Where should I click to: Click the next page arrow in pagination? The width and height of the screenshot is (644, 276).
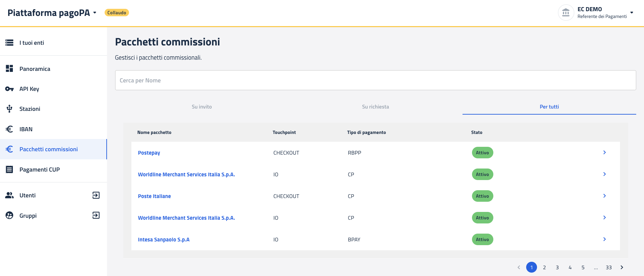622,268
